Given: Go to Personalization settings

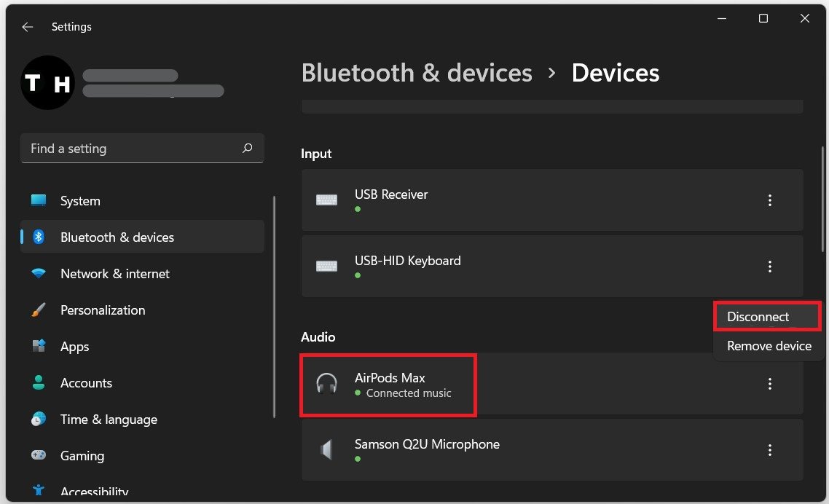Looking at the screenshot, I should point(102,310).
